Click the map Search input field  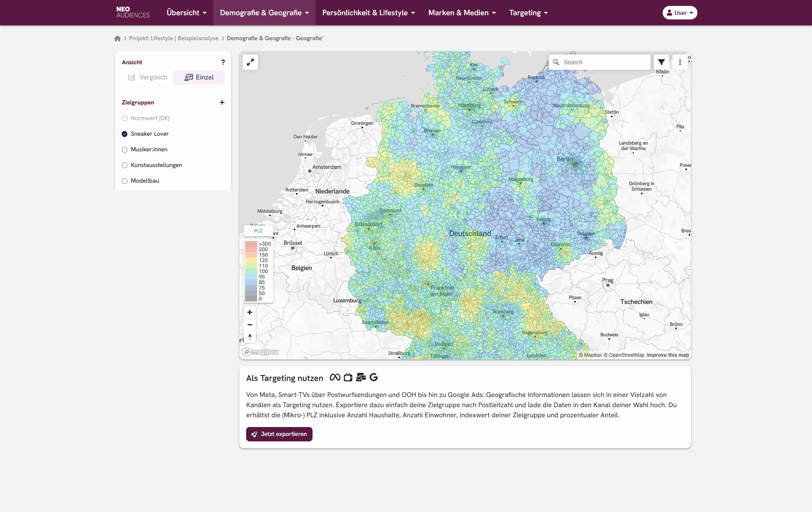605,62
